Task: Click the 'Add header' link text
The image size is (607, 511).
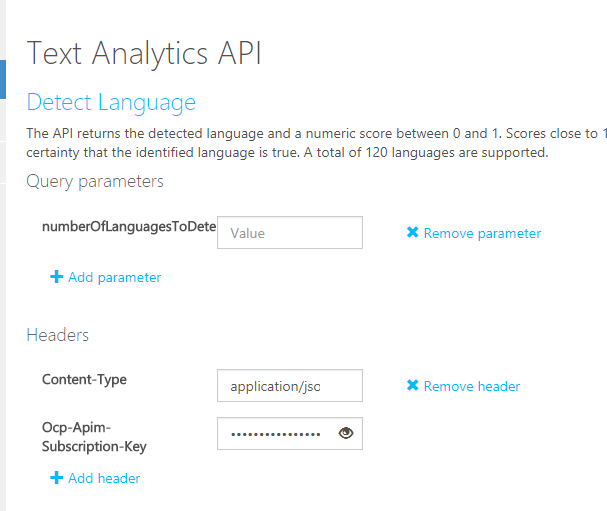Action: tap(104, 478)
